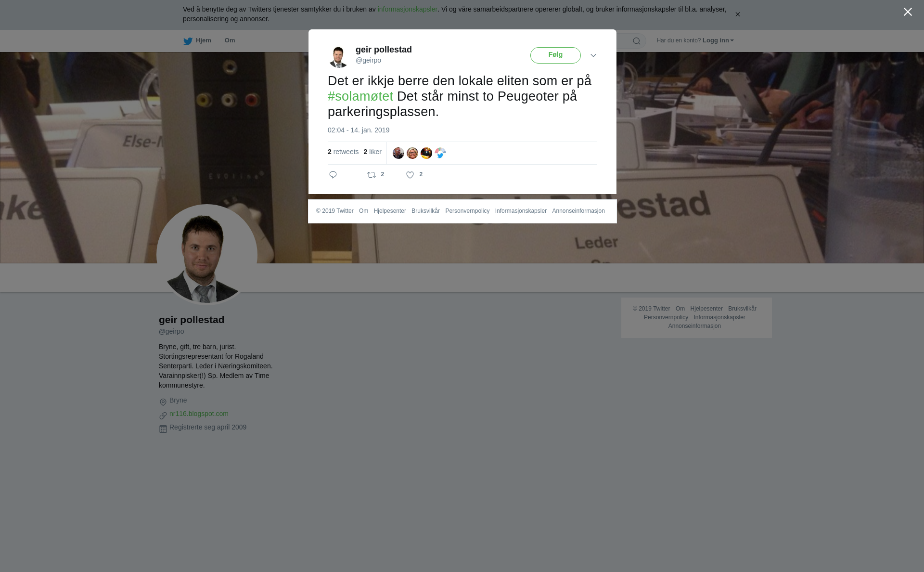Toggle follow with the Følg button
The width and height of the screenshot is (924, 572).
555,55
